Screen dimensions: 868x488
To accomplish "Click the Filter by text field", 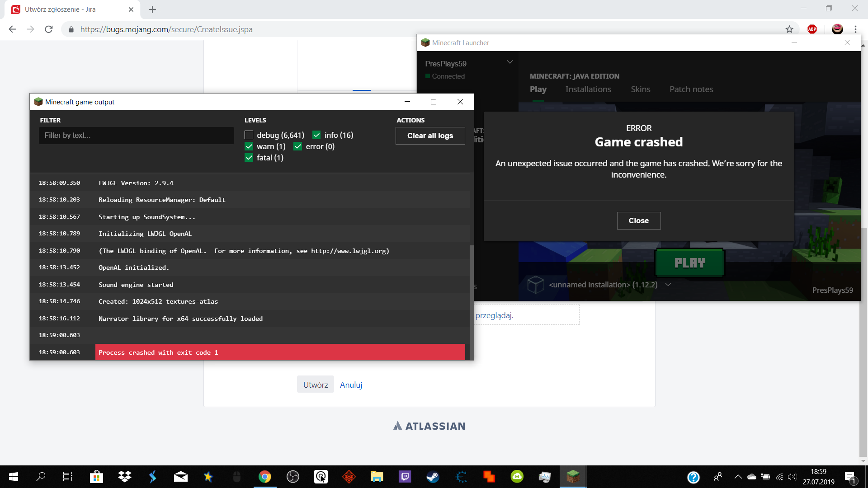I will (136, 136).
